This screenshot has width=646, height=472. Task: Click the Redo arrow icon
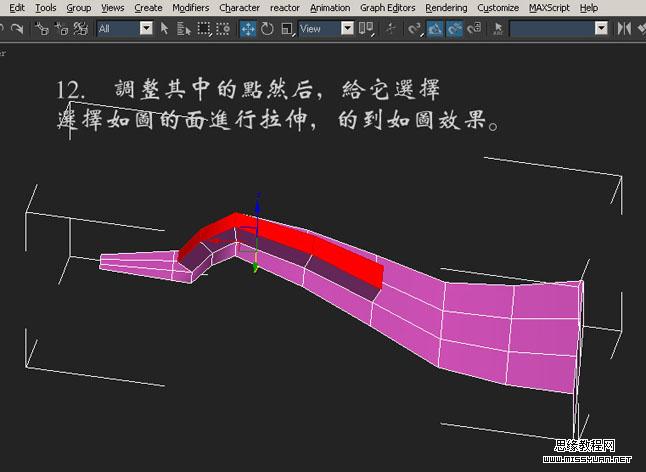coord(17,28)
